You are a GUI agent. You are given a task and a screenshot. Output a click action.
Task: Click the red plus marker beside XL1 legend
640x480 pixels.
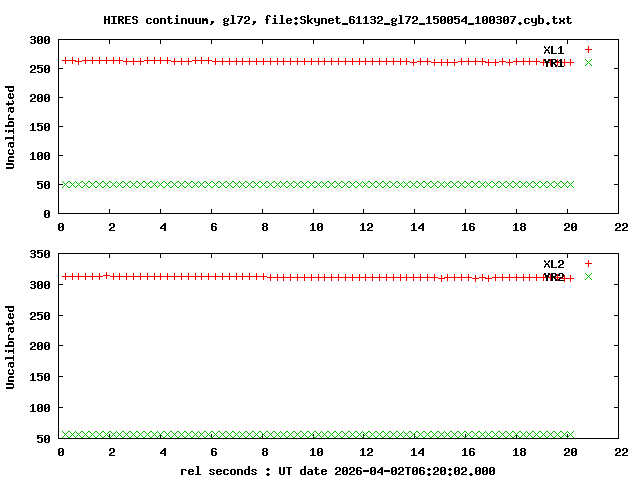[x=588, y=49]
